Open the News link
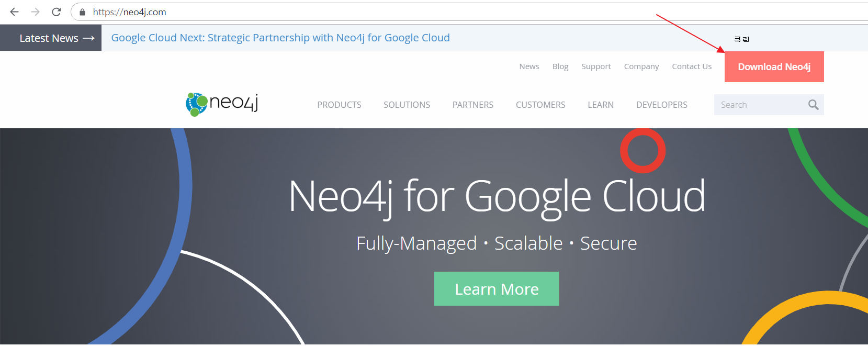The image size is (868, 346). 529,66
